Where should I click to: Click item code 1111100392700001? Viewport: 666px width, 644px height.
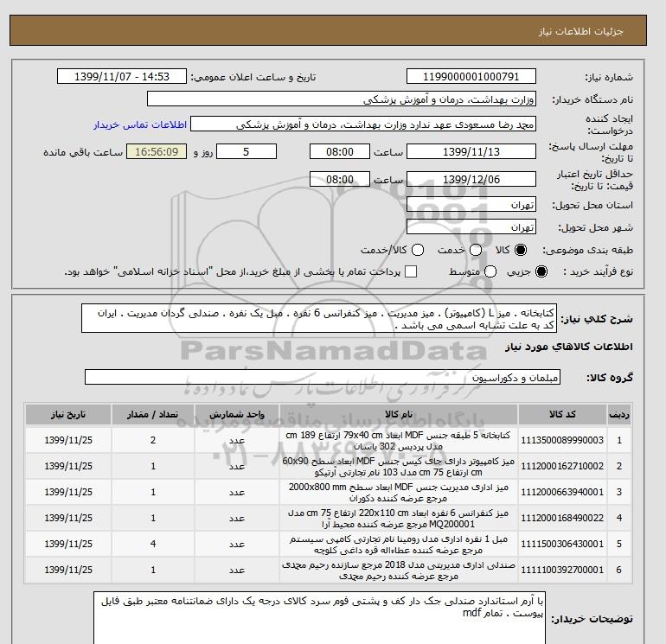pyautogui.click(x=562, y=570)
